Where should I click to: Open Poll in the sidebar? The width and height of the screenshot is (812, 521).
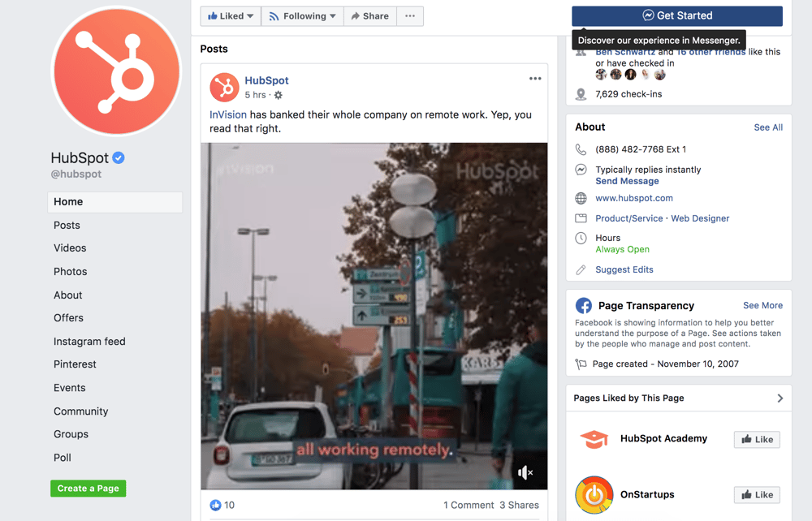[63, 458]
